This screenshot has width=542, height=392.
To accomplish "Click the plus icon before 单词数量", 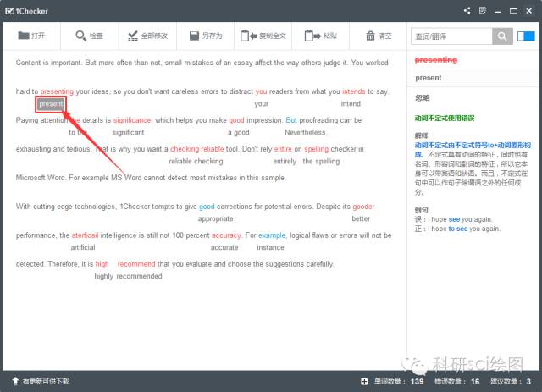I will tap(364, 381).
